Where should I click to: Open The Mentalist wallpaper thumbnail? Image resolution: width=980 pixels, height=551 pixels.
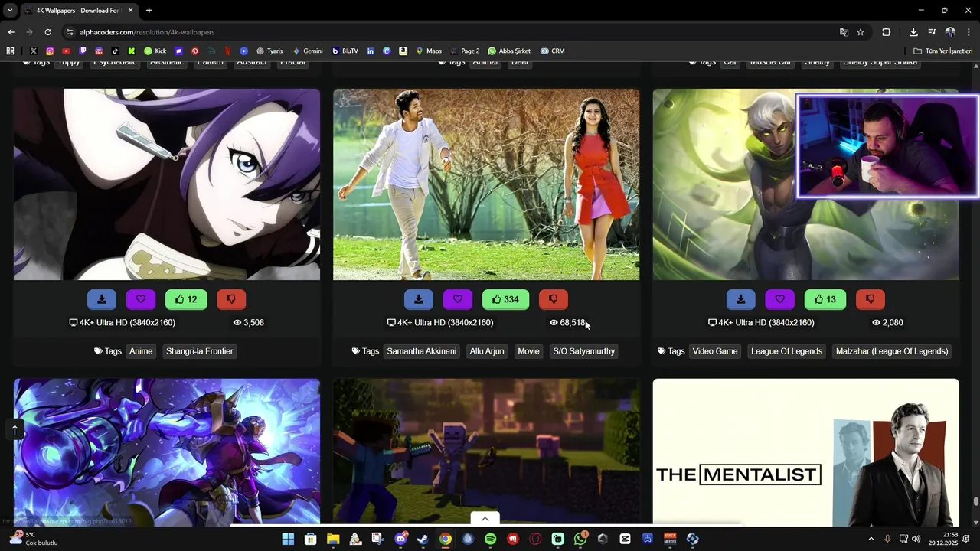[x=805, y=452]
